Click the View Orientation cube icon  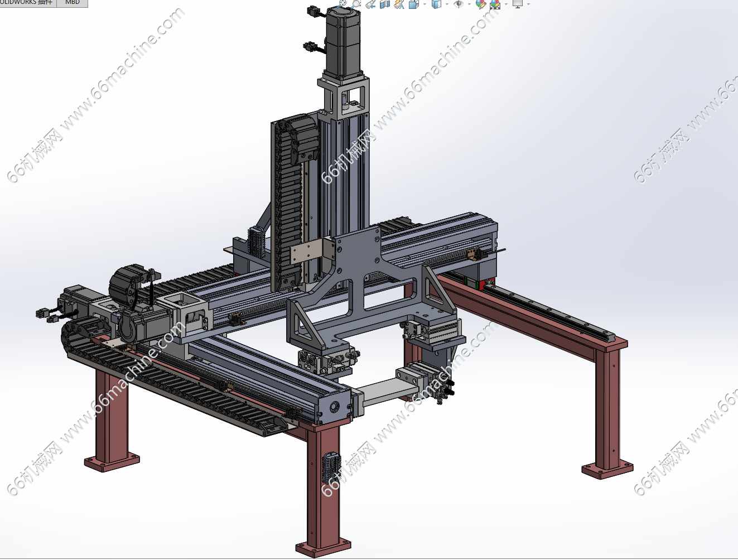(412, 5)
